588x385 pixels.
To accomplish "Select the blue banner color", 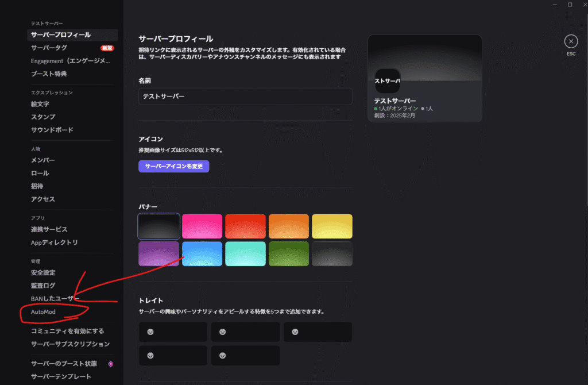I will coord(202,253).
